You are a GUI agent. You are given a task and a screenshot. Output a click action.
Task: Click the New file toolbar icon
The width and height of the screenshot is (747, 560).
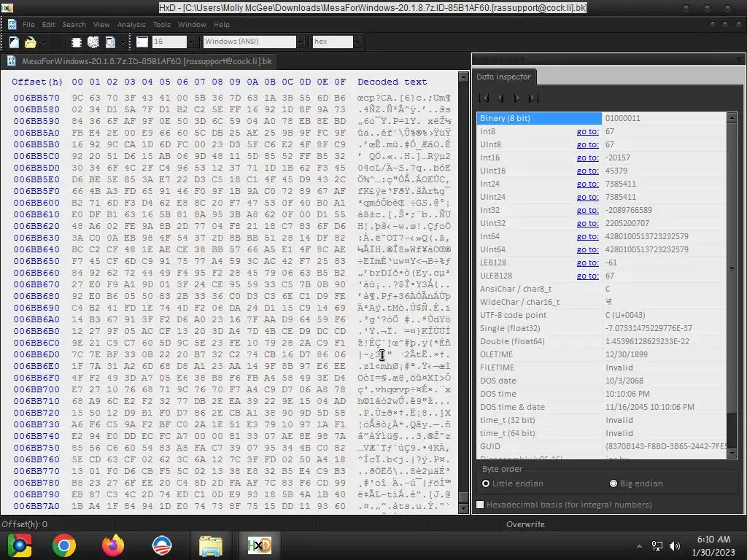14,42
